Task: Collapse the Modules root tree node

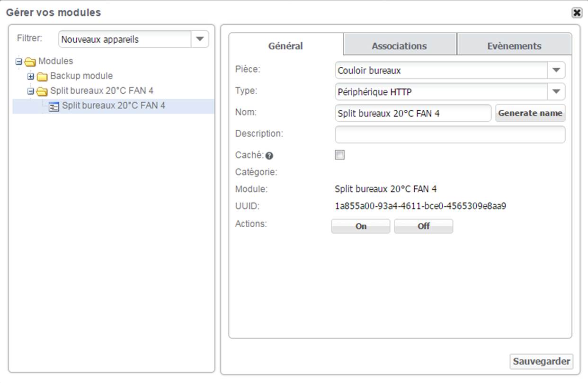Action: coord(19,62)
